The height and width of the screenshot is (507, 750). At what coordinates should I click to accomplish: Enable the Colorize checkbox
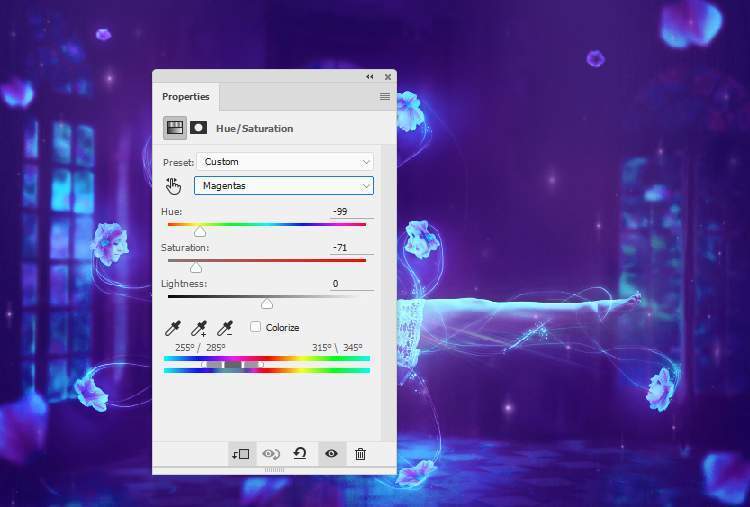pyautogui.click(x=255, y=327)
